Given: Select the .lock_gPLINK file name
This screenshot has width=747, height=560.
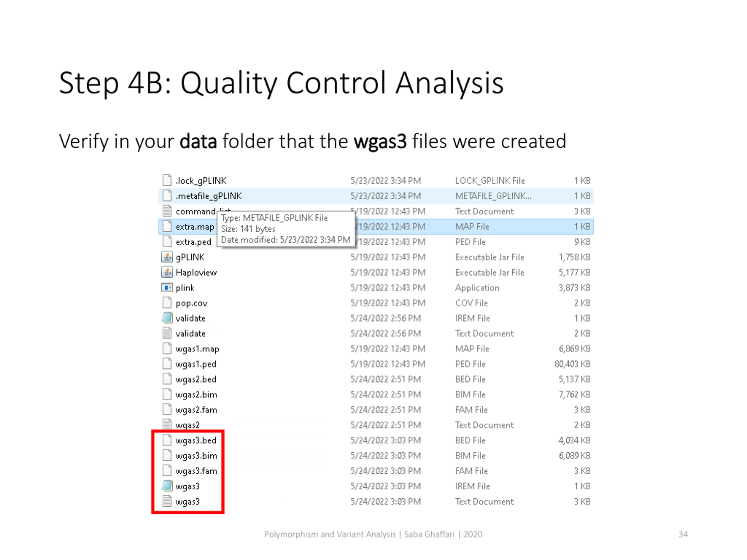Looking at the screenshot, I should (x=201, y=181).
